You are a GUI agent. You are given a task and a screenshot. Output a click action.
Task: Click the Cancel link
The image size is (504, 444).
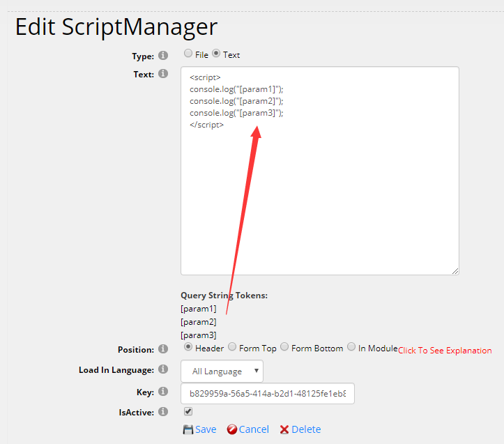coord(254,429)
